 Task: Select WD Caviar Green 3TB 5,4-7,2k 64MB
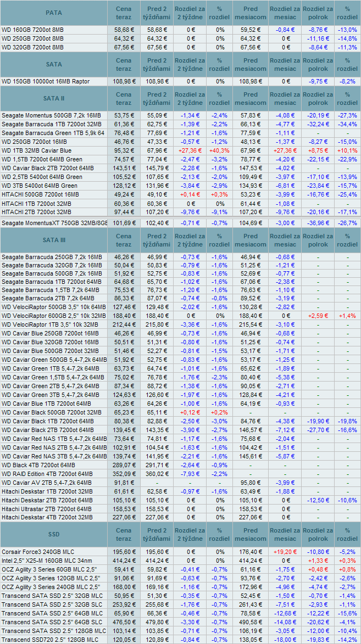click(x=50, y=395)
